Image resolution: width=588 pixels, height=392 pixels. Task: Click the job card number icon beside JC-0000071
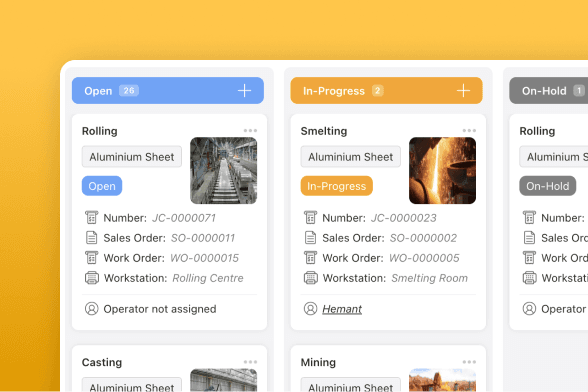(92, 218)
